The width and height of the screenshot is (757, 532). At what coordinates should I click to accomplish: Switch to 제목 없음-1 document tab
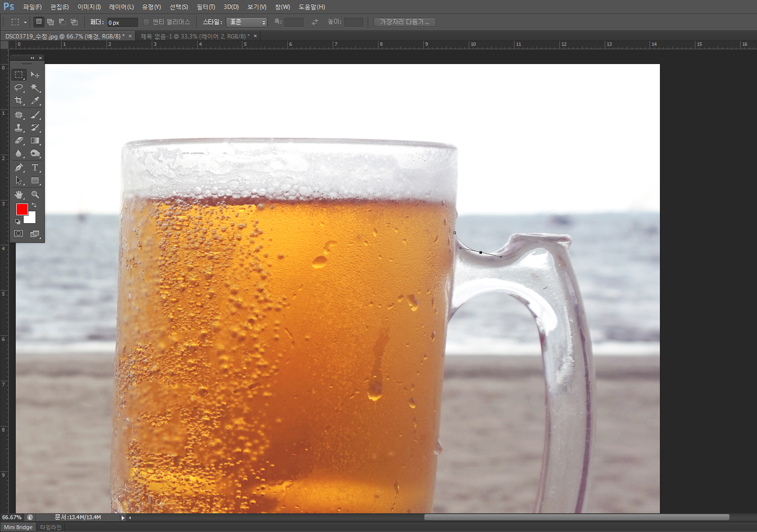(x=195, y=36)
